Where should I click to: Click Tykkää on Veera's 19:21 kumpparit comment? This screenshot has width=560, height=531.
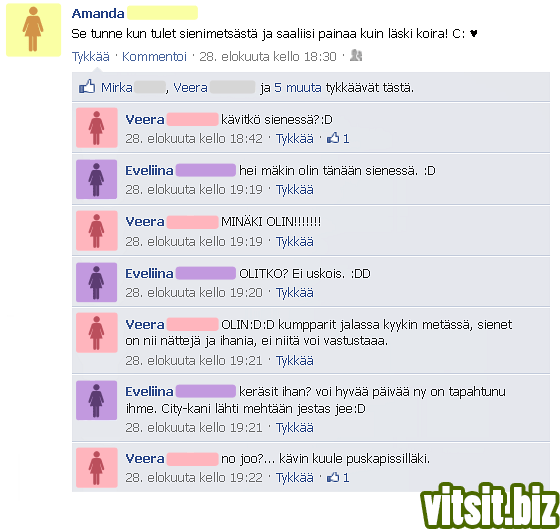point(295,361)
